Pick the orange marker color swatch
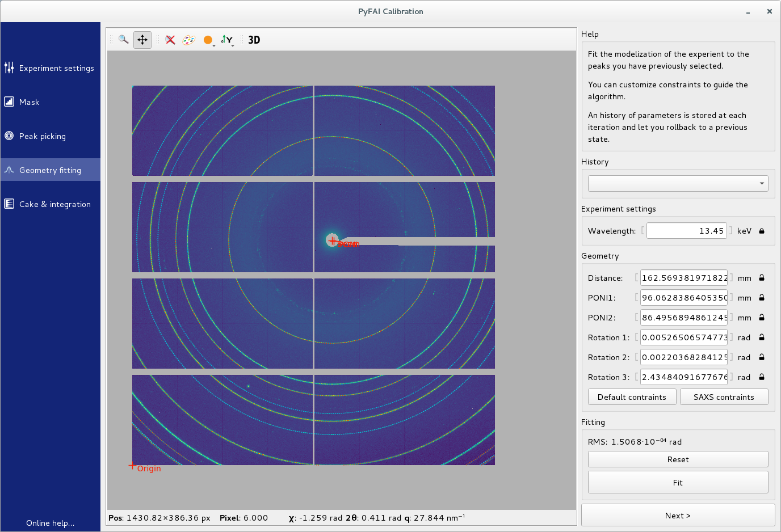Image resolution: width=781 pixels, height=532 pixels. point(208,40)
